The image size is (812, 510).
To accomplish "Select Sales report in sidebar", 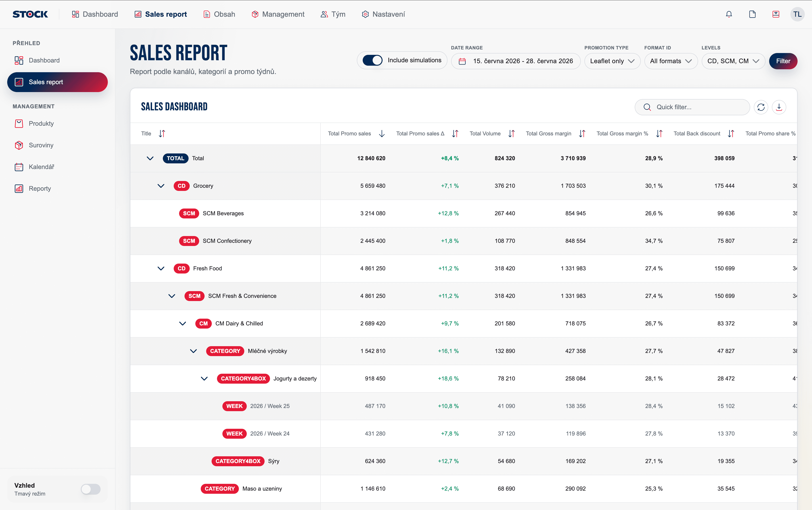I will 57,82.
